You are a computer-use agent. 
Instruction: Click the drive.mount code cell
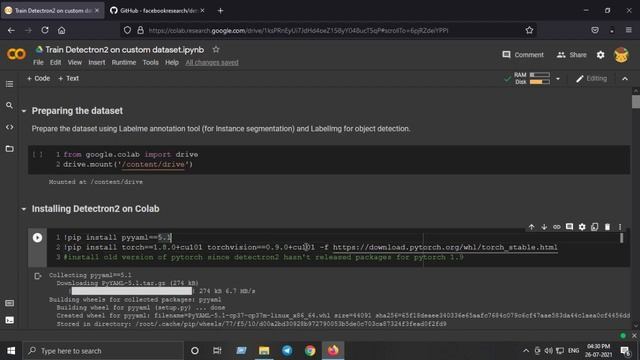[329, 160]
